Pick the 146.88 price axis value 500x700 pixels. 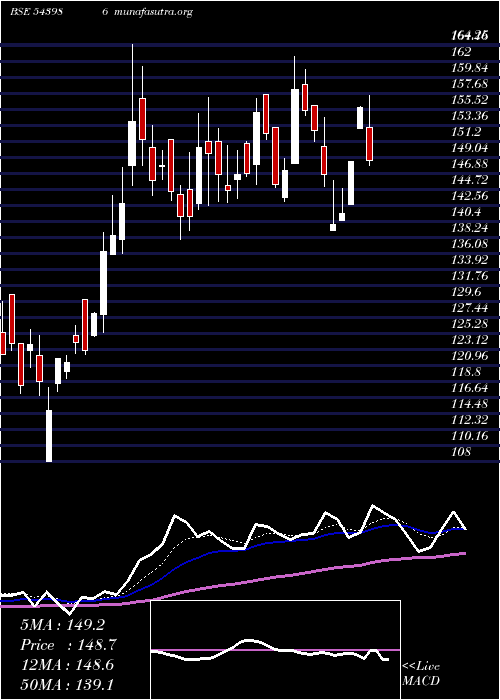coord(469,164)
